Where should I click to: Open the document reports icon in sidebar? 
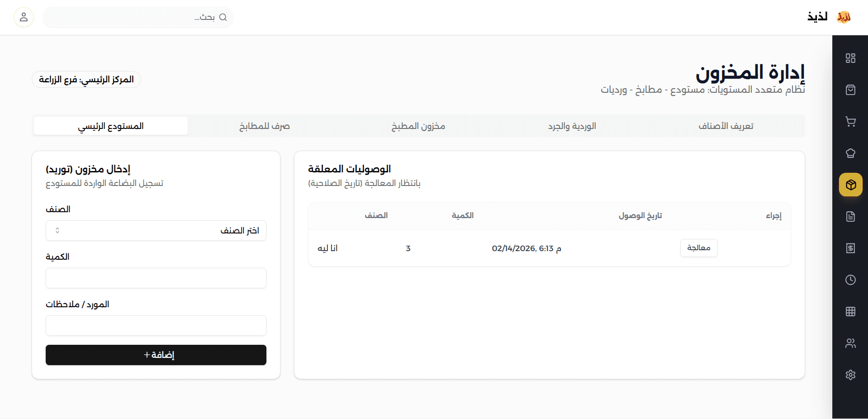(850, 216)
